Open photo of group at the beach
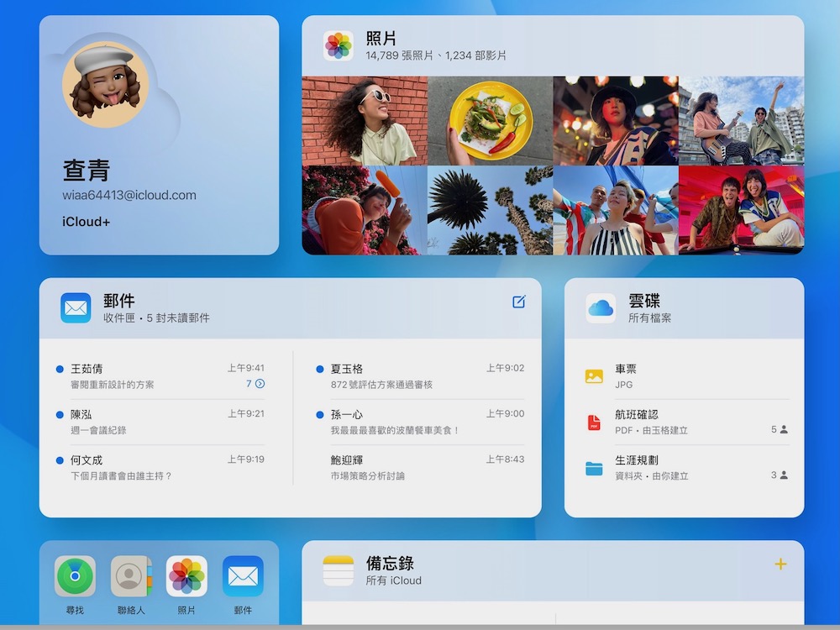This screenshot has width=840, height=630. 616,210
